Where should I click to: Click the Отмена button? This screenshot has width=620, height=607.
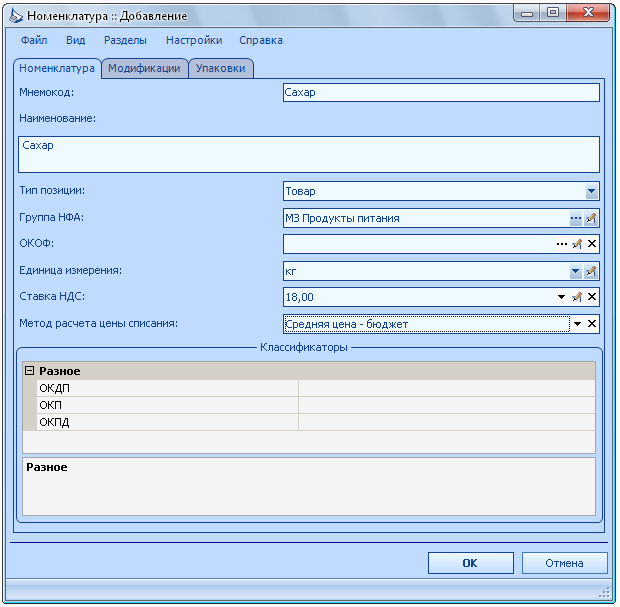564,563
